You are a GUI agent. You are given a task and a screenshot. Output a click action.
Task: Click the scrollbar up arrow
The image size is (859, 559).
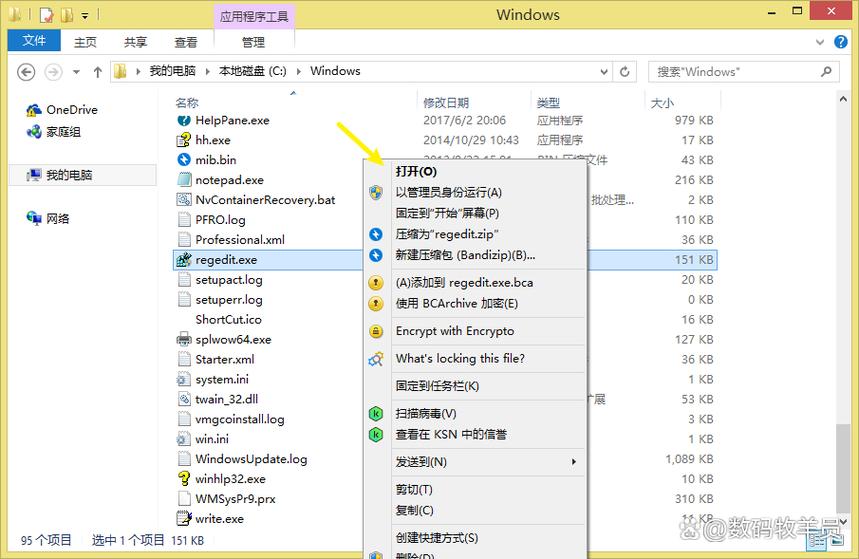coord(843,99)
